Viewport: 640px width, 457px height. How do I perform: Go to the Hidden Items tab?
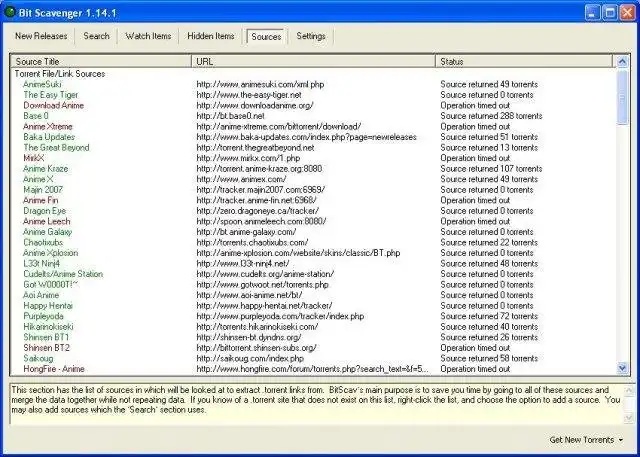pyautogui.click(x=211, y=36)
